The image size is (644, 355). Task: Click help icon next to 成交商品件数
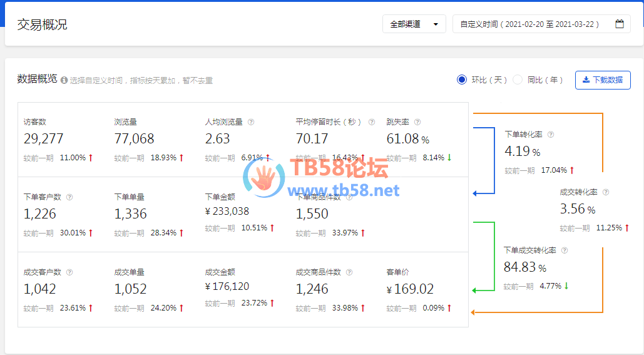pos(349,272)
